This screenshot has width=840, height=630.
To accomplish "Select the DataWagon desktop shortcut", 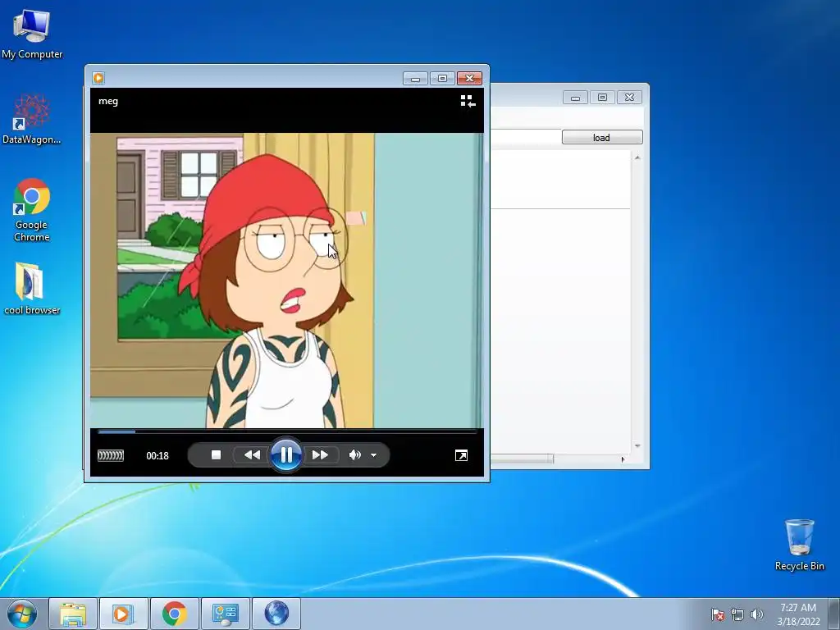I will (x=32, y=119).
